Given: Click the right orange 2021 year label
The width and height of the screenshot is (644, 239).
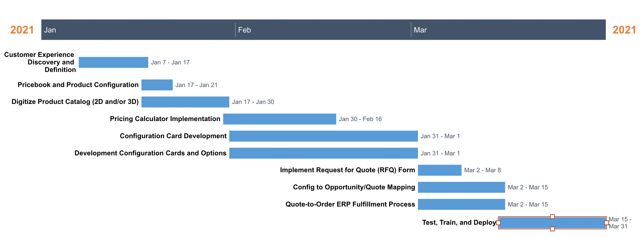Looking at the screenshot, I should click(624, 30).
